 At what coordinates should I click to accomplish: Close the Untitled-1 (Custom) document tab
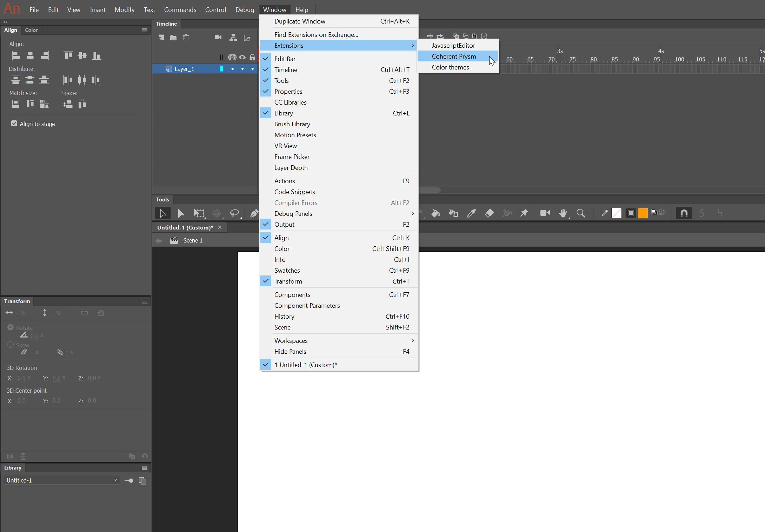click(220, 227)
